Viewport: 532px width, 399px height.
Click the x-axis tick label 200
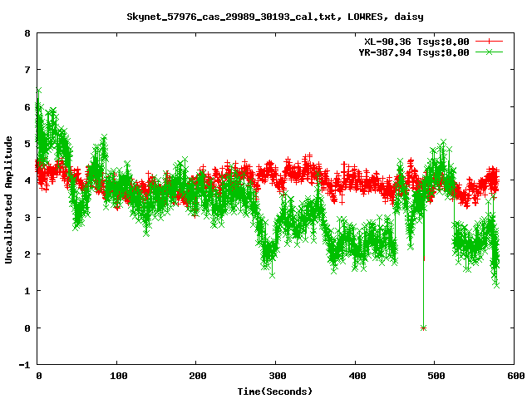198,376
